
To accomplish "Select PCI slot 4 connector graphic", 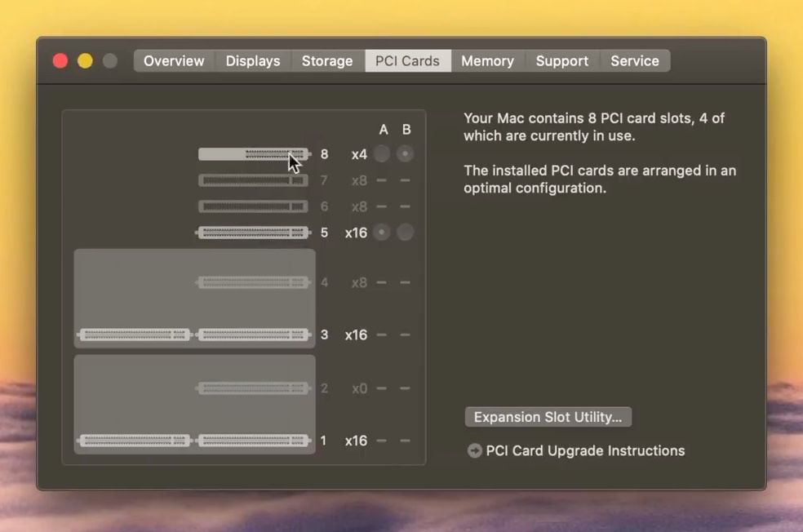I will 254,282.
